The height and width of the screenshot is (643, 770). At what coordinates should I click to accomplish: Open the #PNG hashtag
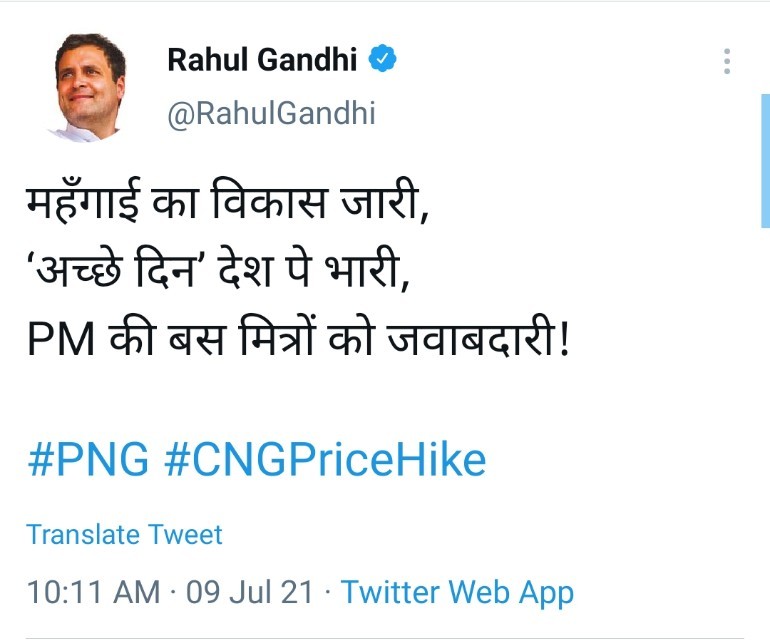pos(88,459)
